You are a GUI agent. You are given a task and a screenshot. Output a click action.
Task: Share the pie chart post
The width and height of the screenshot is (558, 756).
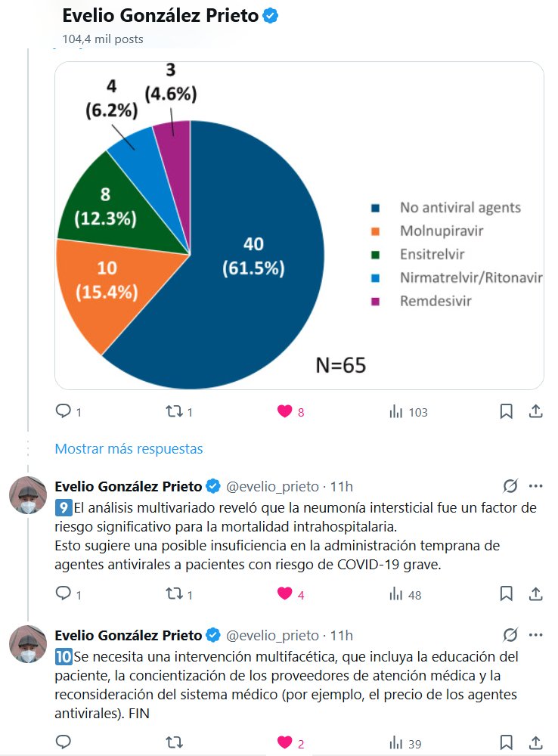tap(535, 411)
